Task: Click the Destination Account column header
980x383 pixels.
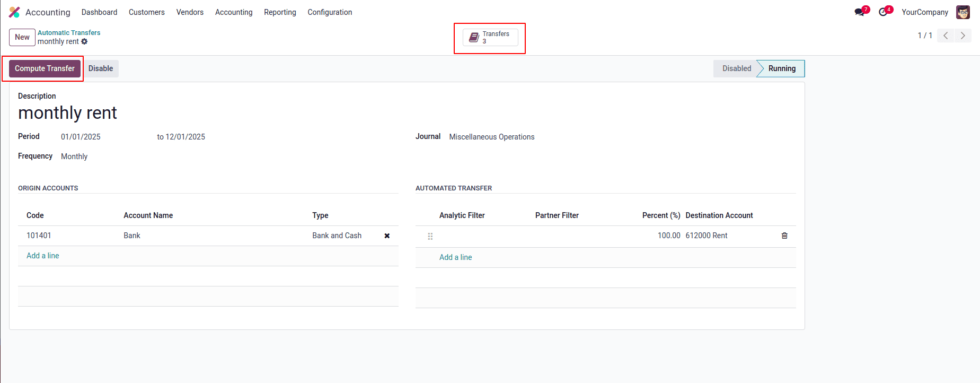Action: pyautogui.click(x=719, y=215)
